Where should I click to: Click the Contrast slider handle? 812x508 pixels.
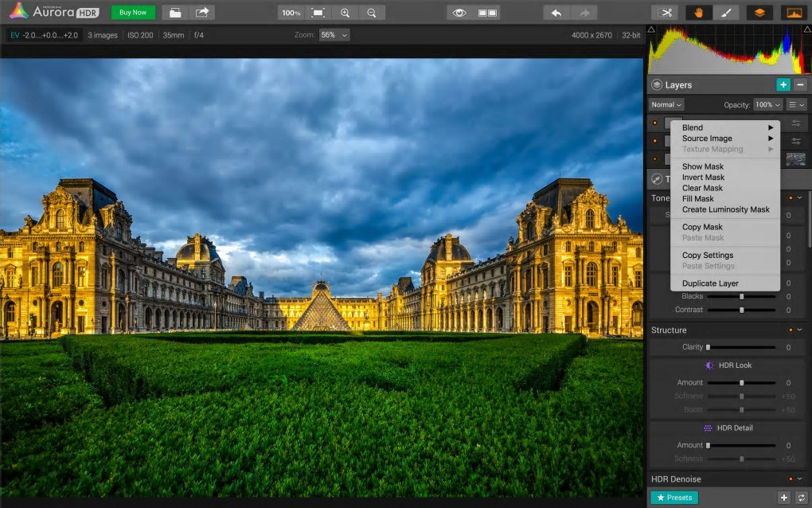point(742,311)
